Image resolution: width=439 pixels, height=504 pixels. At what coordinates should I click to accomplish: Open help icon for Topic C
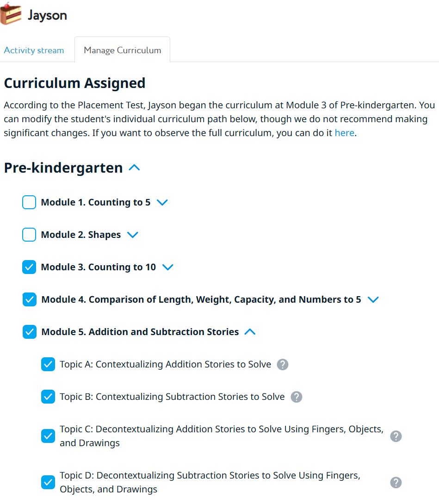[396, 436]
